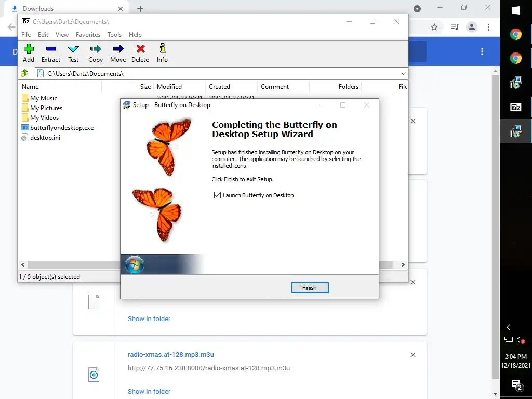
Task: Open Chrome's tab search dropdown arrow
Action: pos(417,9)
